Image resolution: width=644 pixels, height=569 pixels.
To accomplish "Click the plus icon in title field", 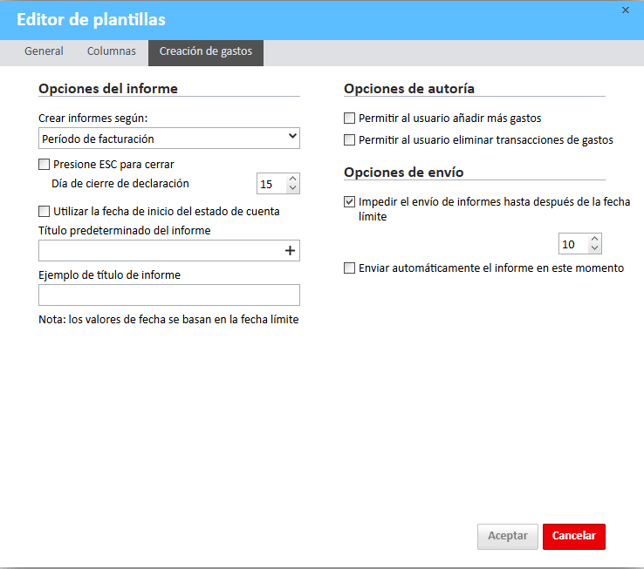I will [290, 251].
